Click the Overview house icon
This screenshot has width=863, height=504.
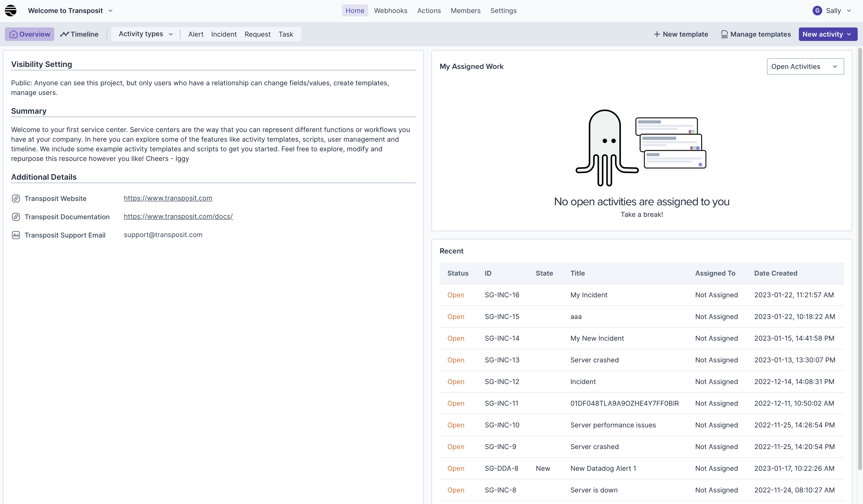[x=13, y=34]
